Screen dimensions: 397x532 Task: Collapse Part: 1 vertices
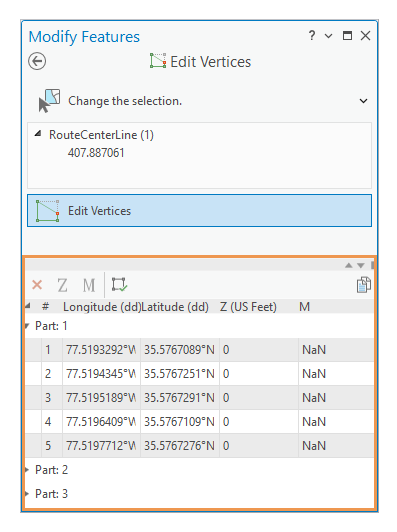(x=27, y=326)
